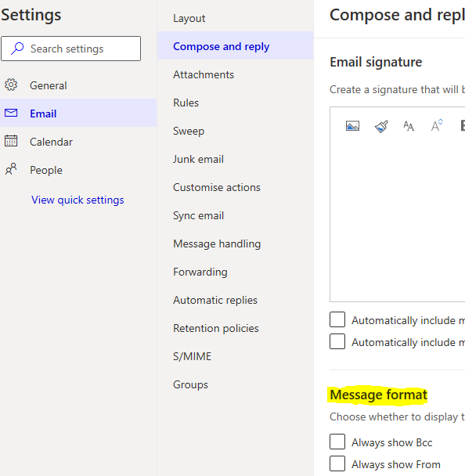Click the View quick settings link
Viewport: 465px width, 476px height.
click(x=77, y=200)
